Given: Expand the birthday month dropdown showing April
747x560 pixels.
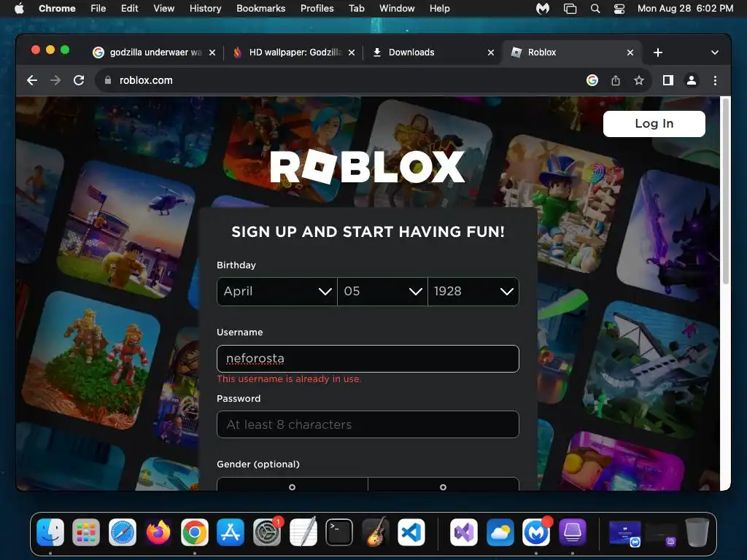Looking at the screenshot, I should click(x=276, y=292).
